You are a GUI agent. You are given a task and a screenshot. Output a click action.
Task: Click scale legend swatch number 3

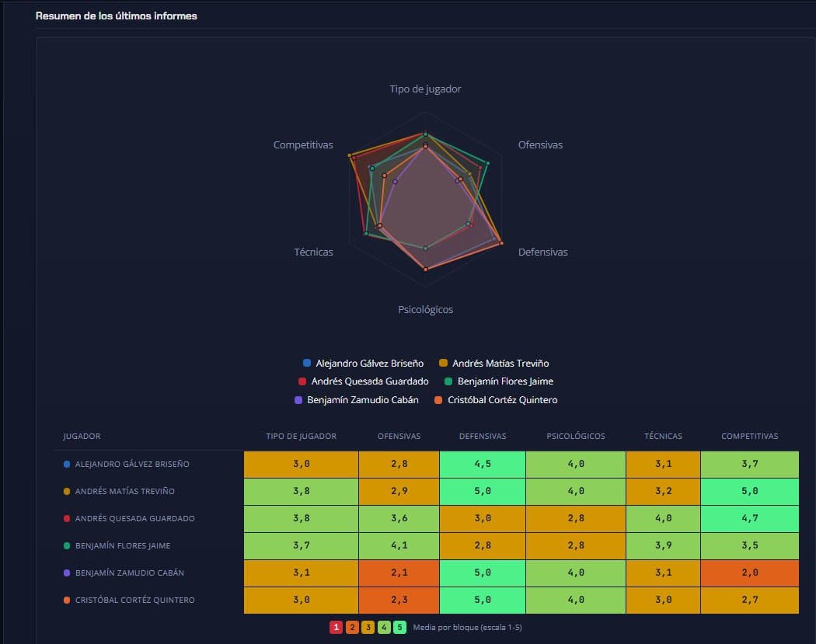click(x=368, y=628)
